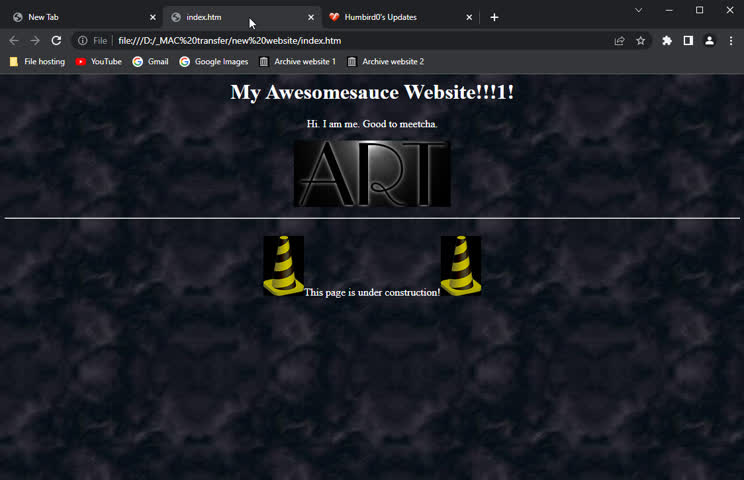Close the index.htm tab

coord(310,17)
